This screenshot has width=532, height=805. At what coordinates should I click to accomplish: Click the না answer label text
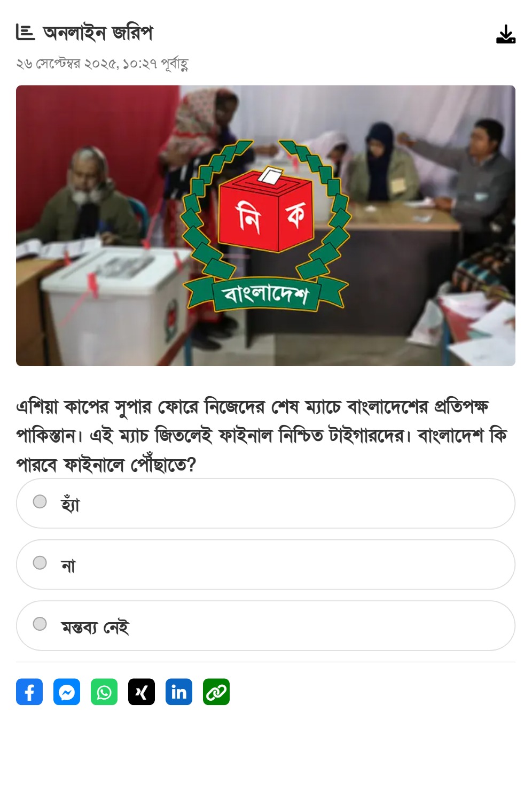point(68,565)
